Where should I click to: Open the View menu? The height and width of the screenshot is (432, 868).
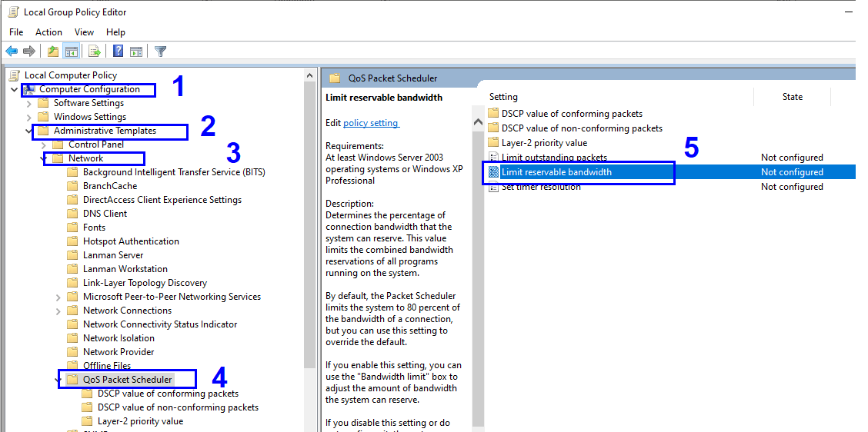click(x=84, y=32)
